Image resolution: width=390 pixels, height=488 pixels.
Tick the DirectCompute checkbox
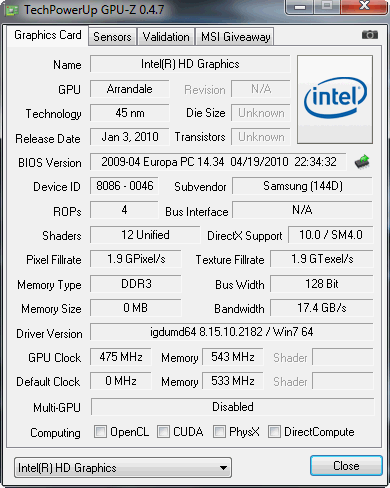pyautogui.click(x=274, y=431)
